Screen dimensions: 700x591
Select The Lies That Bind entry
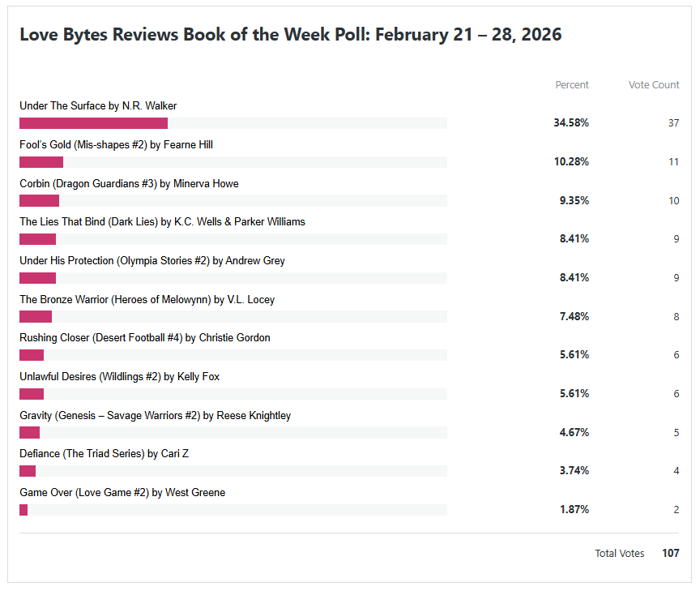pyautogui.click(x=162, y=222)
